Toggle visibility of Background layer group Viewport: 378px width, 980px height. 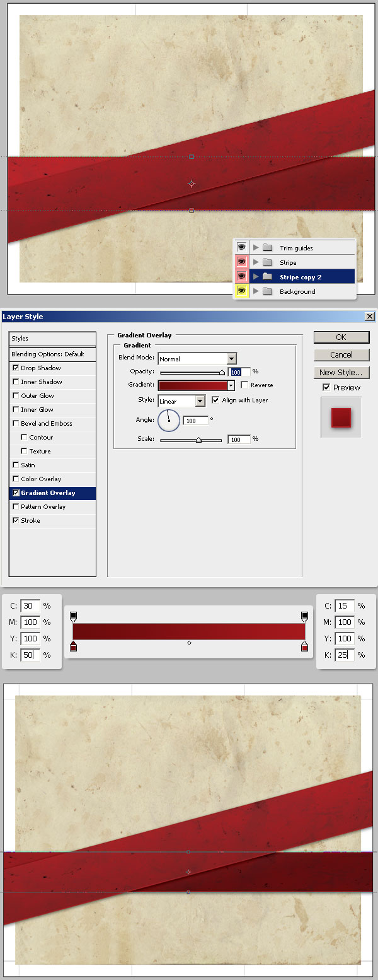241,291
